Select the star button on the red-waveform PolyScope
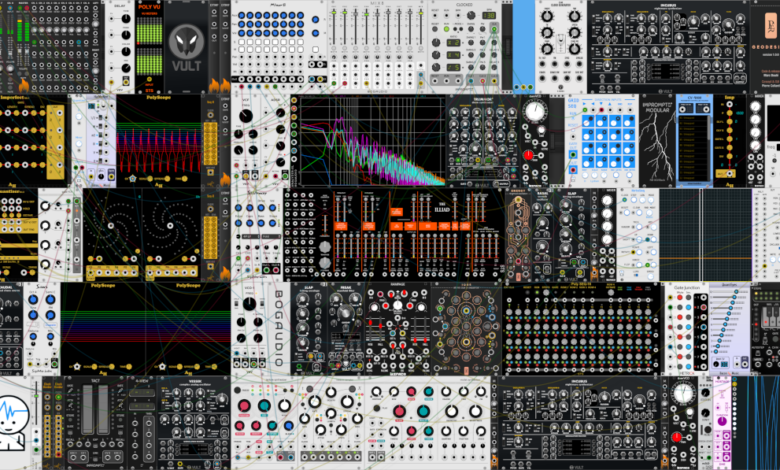Image resolution: width=780 pixels, height=470 pixels. 133,179
